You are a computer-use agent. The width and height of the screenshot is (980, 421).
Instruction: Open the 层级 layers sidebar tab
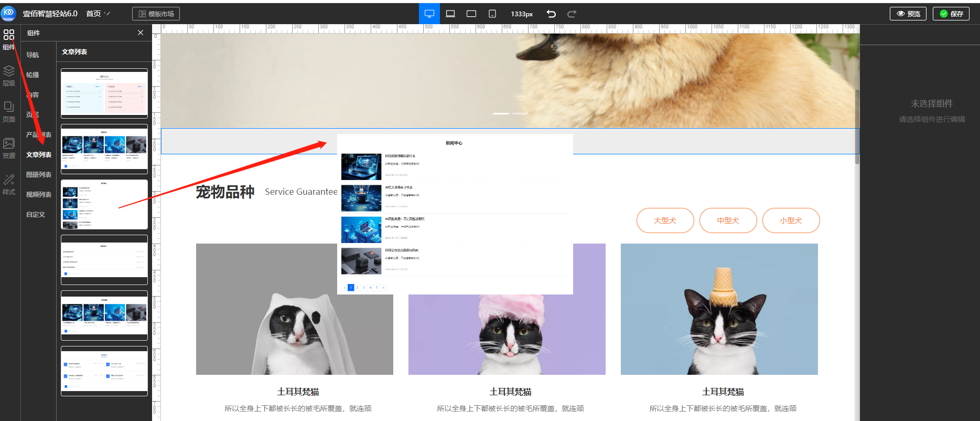click(9, 76)
